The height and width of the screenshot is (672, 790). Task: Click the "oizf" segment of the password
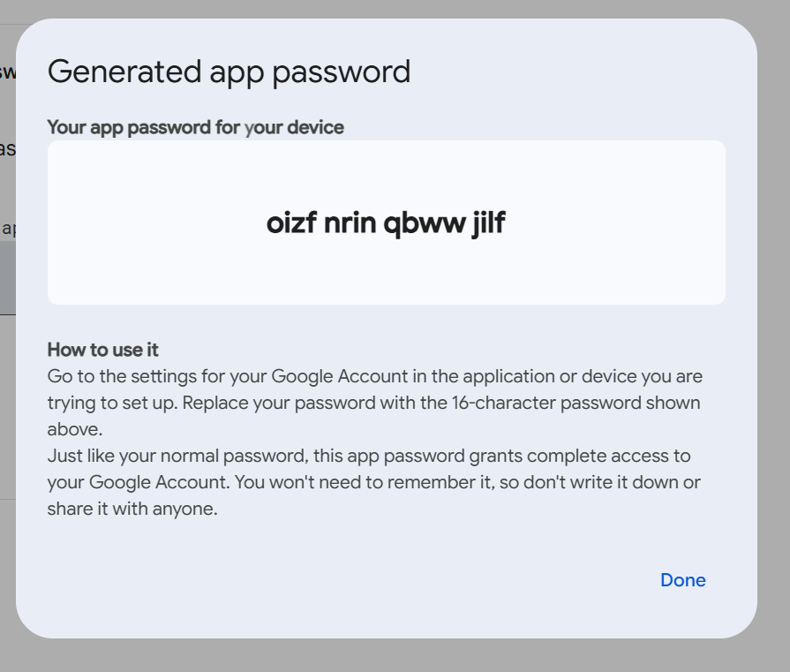click(x=290, y=223)
